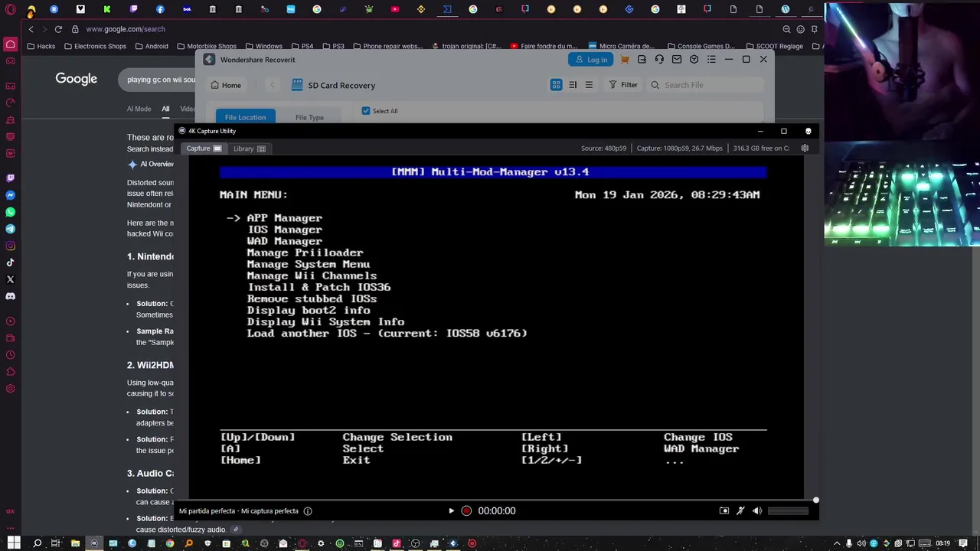980x551 pixels.
Task: Click the Log in button in Recoverit
Action: [x=590, y=60]
